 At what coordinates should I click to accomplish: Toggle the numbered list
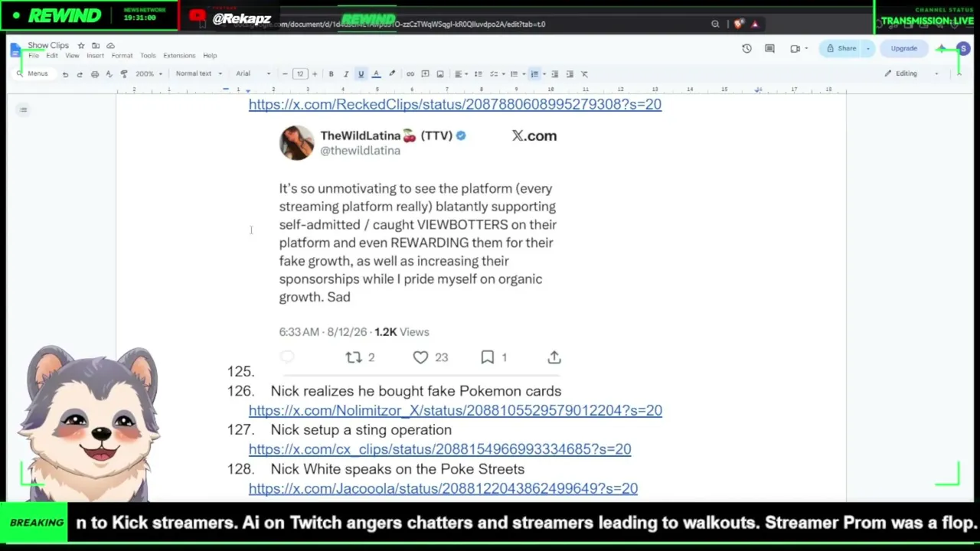click(x=534, y=74)
